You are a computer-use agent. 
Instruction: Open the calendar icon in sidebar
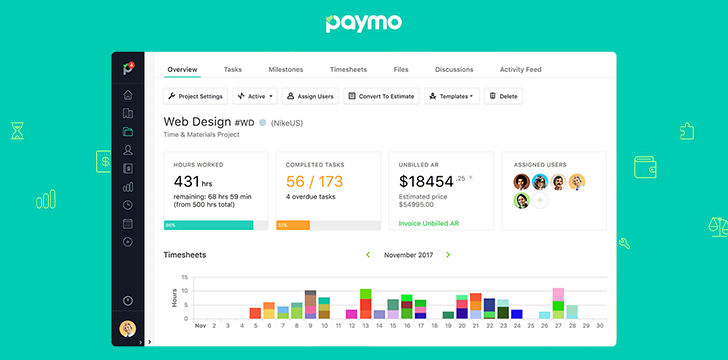tap(128, 223)
